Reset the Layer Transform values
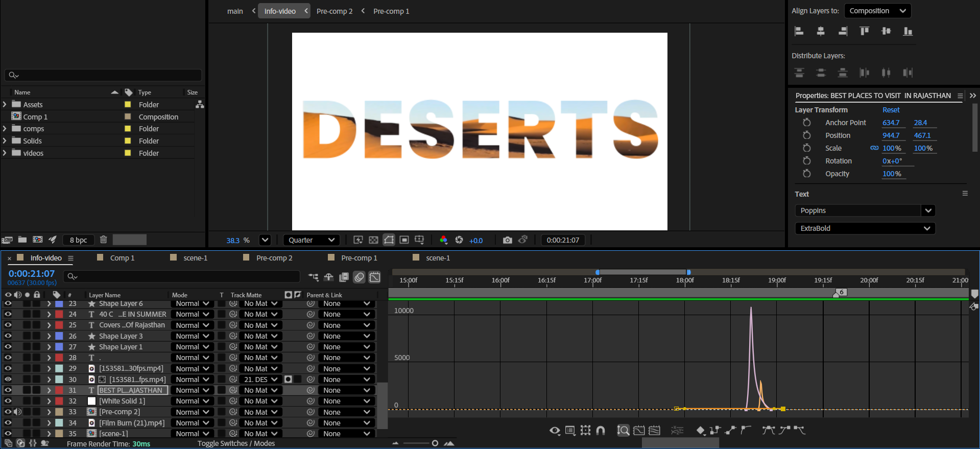This screenshot has height=449, width=980. (891, 110)
